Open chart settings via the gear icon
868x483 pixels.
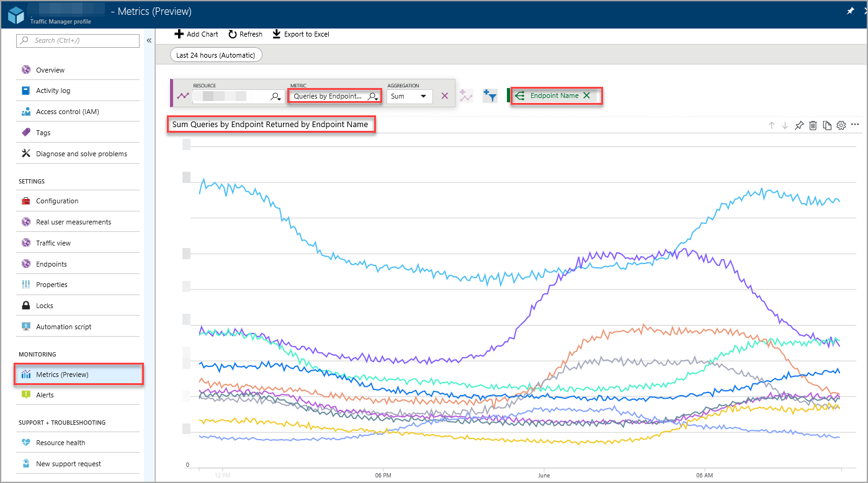(x=841, y=125)
